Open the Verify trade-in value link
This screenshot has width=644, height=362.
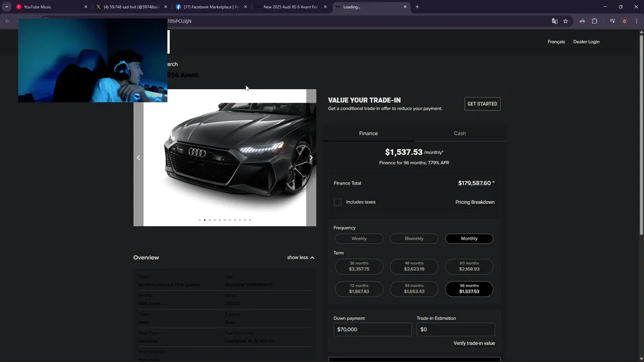click(x=474, y=343)
